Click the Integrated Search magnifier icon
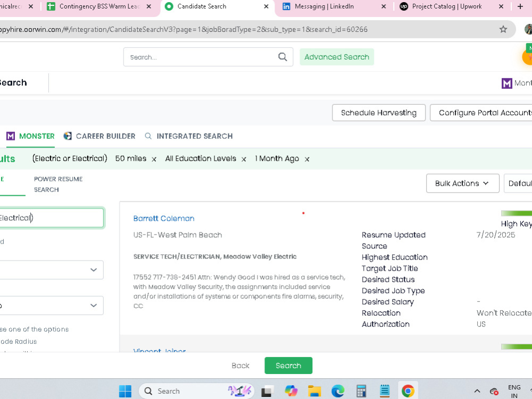This screenshot has height=399, width=532. (x=148, y=136)
